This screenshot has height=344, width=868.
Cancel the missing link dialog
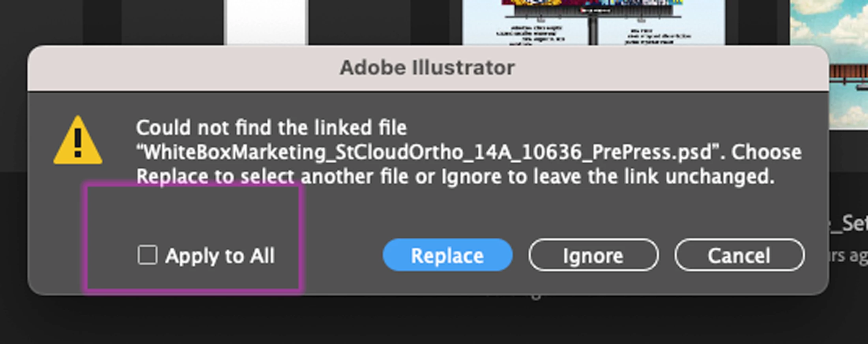pos(739,255)
